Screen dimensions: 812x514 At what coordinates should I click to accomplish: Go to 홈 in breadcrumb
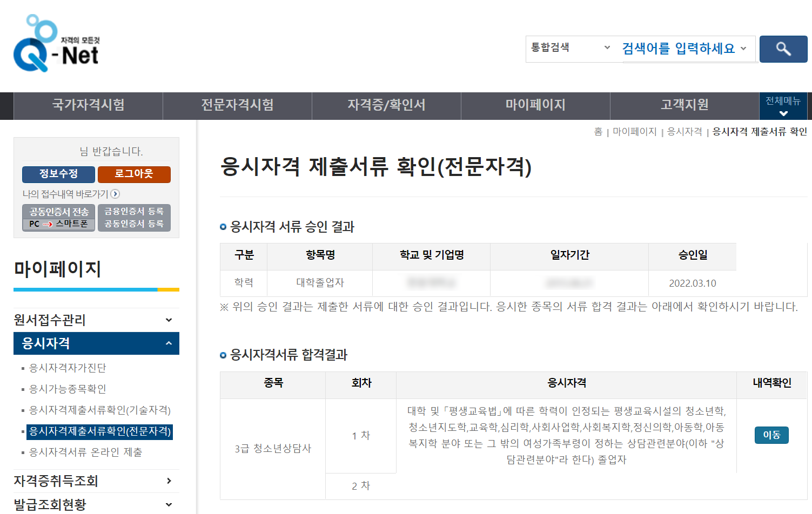pyautogui.click(x=598, y=132)
